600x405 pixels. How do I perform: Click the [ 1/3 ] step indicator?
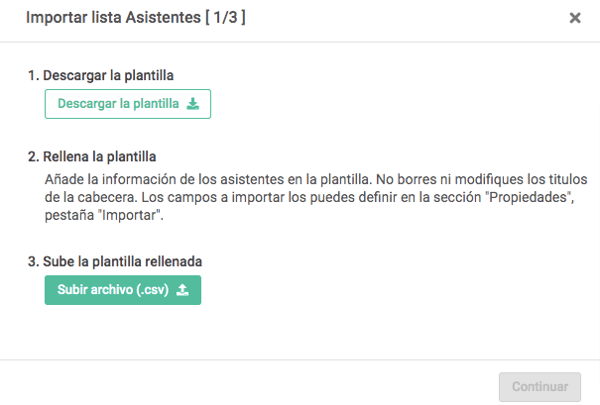coord(225,18)
